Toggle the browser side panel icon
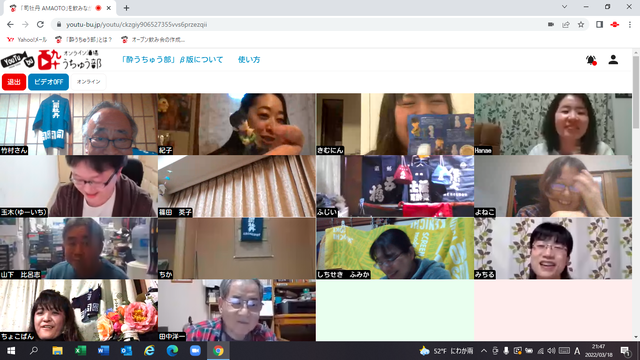Viewport: 640px width, 360px height. coord(599,24)
